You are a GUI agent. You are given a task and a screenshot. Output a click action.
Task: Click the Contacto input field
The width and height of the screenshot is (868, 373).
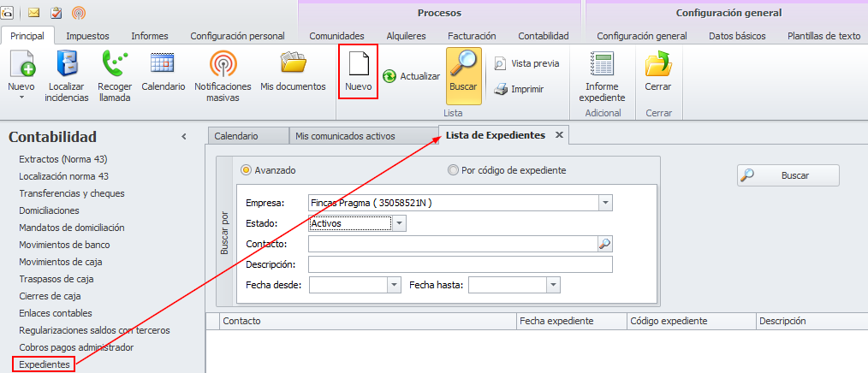click(x=453, y=244)
